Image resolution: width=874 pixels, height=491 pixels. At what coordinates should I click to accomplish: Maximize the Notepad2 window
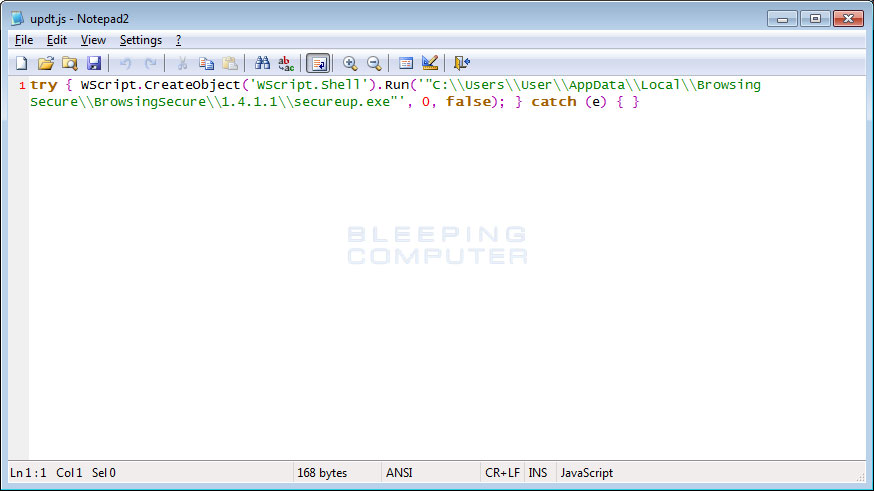[815, 19]
